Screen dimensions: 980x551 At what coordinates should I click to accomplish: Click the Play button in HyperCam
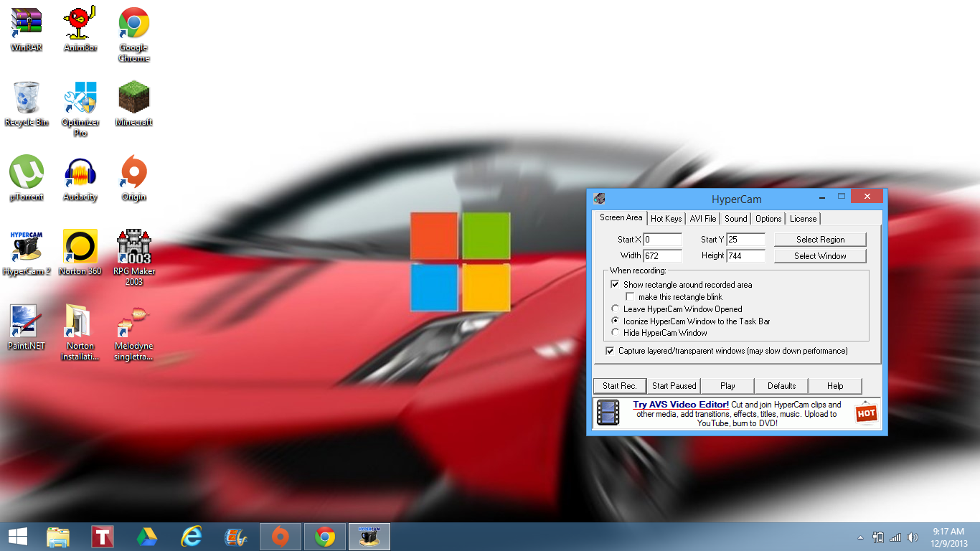click(727, 386)
